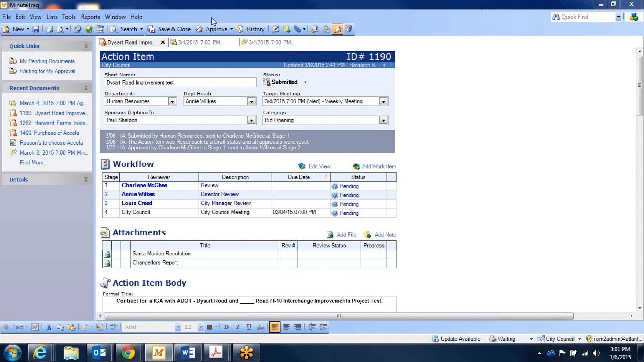Click the Underline formatting icon
The image size is (644, 362).
[249, 327]
